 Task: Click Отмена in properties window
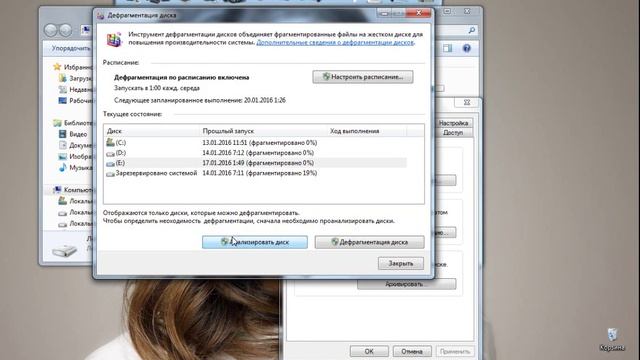(412, 351)
